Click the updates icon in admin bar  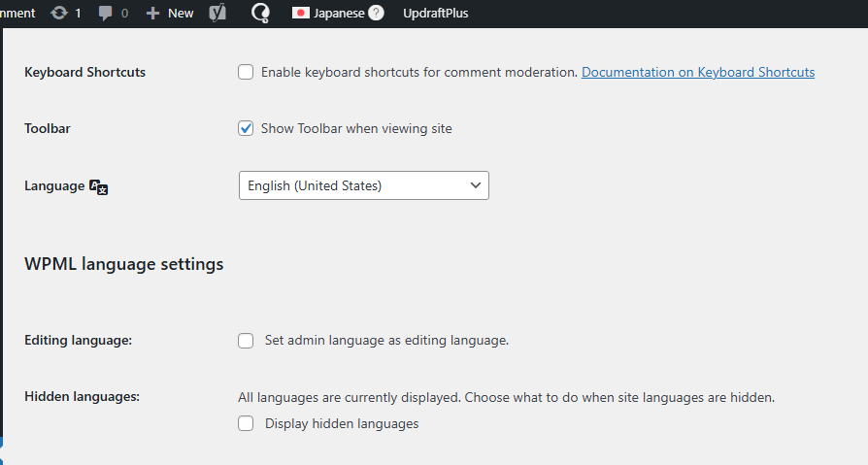tap(58, 14)
